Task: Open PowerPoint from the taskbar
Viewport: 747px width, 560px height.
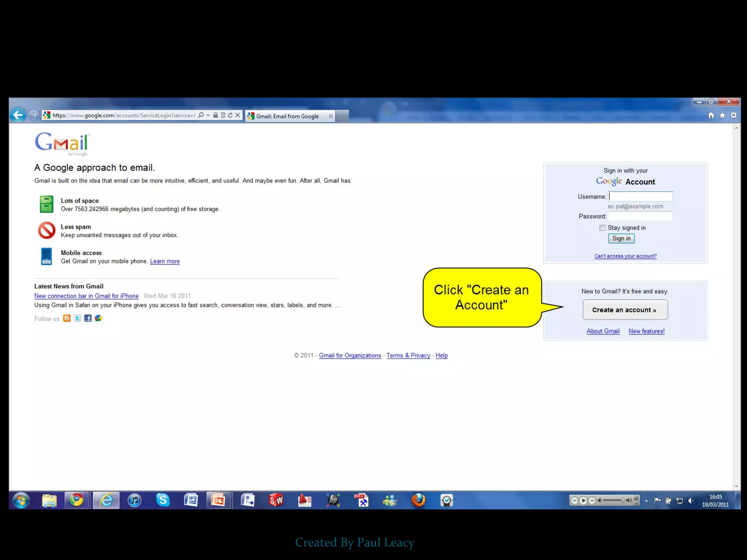Action: (218, 500)
